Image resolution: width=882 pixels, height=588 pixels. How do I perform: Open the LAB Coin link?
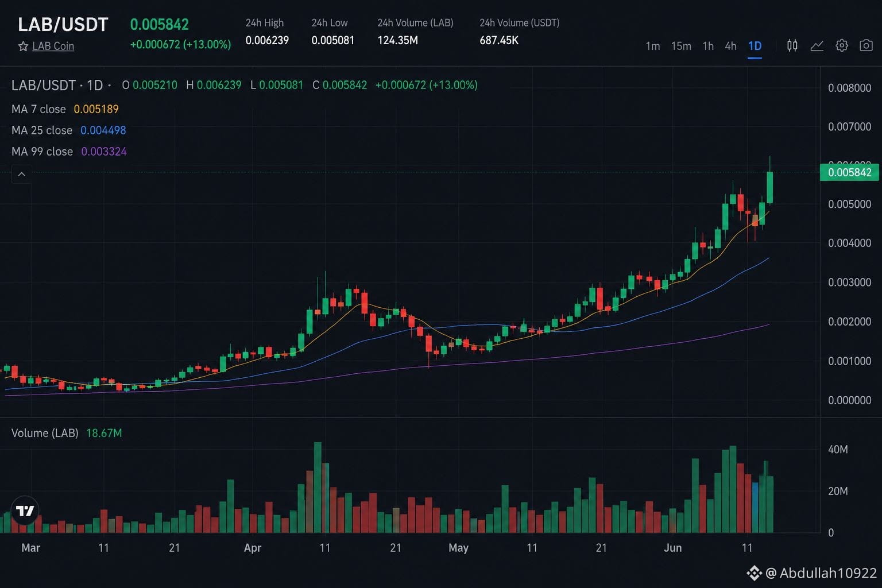tap(53, 47)
